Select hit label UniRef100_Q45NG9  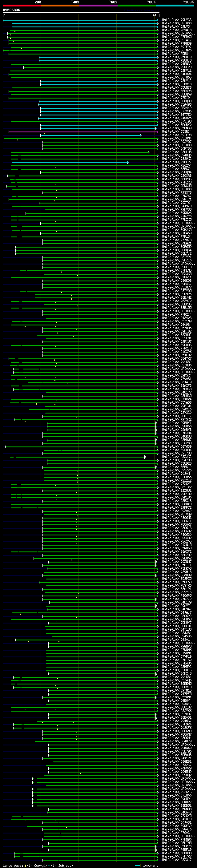tap(177, 64)
